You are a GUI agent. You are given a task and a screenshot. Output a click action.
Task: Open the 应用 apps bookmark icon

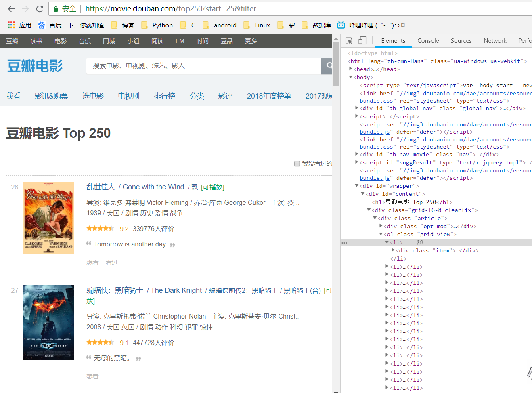click(11, 25)
